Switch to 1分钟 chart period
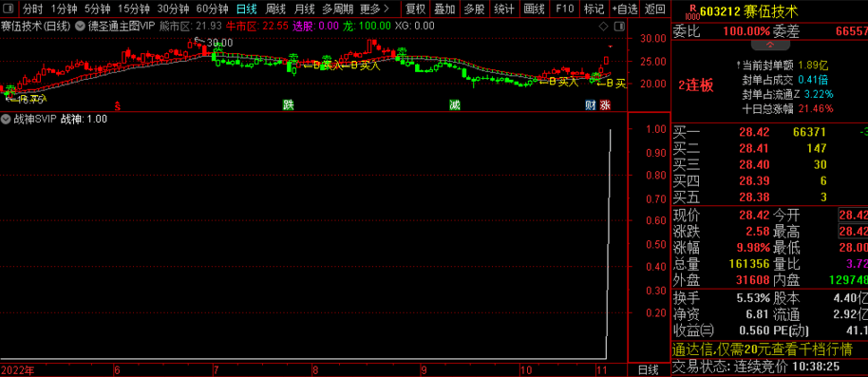Image resolution: width=868 pixels, height=377 pixels. pyautogui.click(x=65, y=9)
